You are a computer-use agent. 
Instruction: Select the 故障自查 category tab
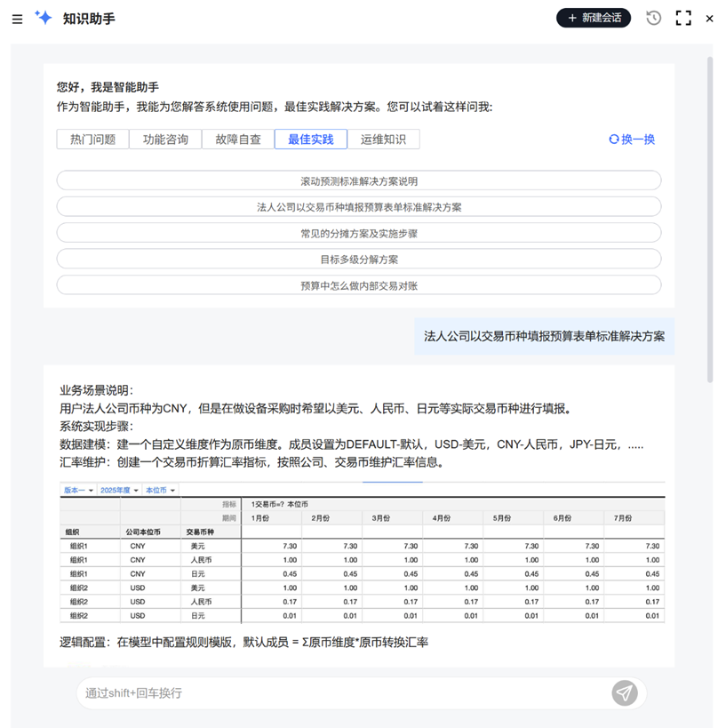[x=237, y=139]
